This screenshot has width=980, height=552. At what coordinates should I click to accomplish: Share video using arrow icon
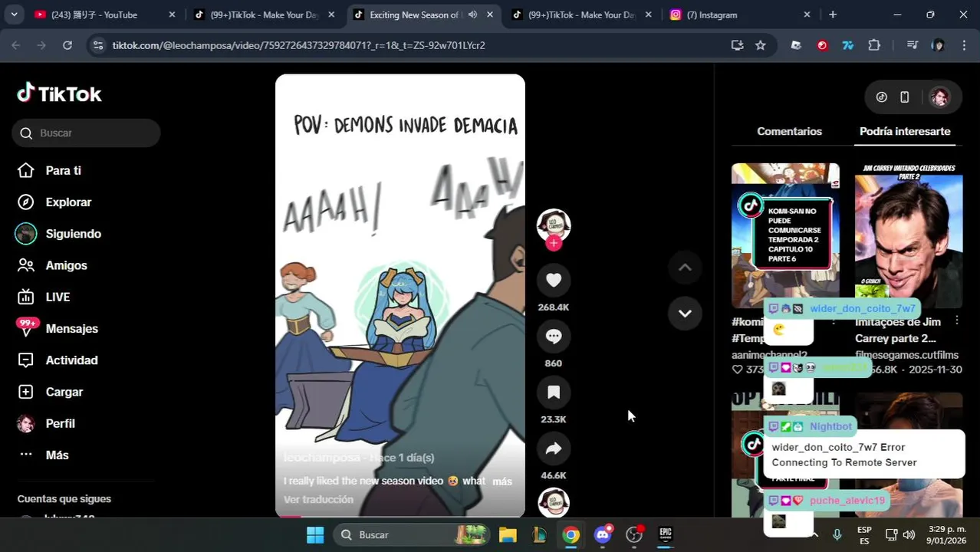pyautogui.click(x=554, y=449)
